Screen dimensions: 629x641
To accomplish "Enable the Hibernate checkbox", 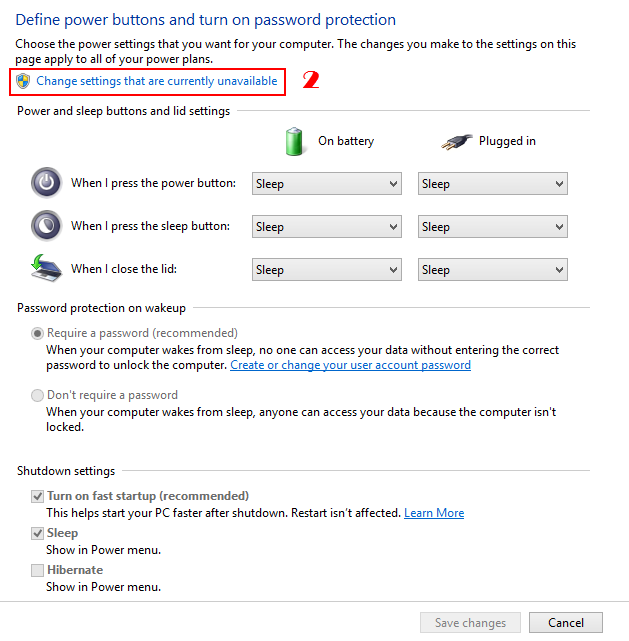I will pos(38,570).
